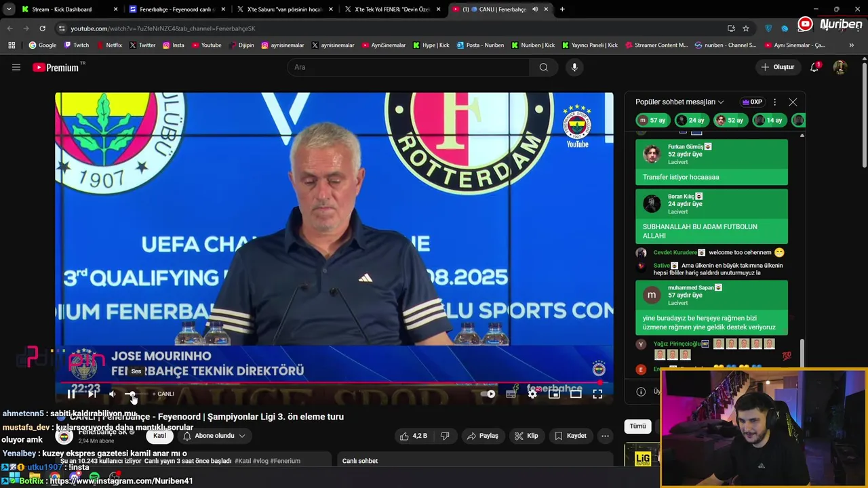Click the browser address bar URL
The height and width of the screenshot is (488, 868).
click(x=163, y=28)
